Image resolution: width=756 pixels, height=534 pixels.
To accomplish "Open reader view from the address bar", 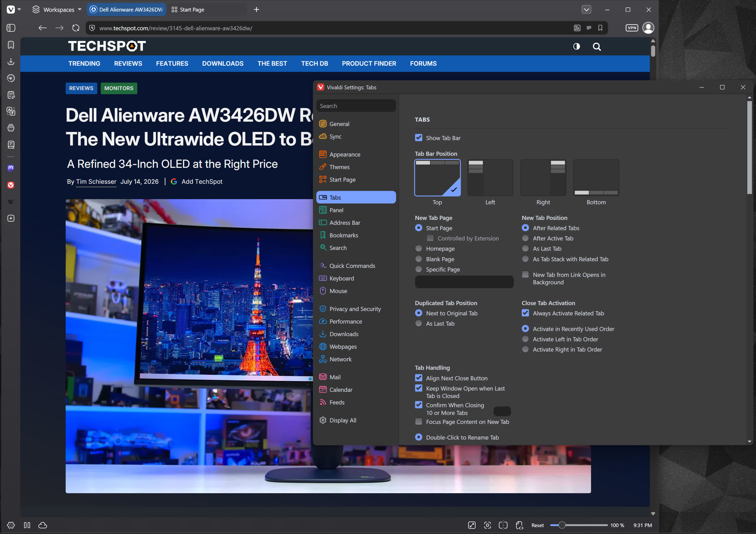I will coord(589,28).
